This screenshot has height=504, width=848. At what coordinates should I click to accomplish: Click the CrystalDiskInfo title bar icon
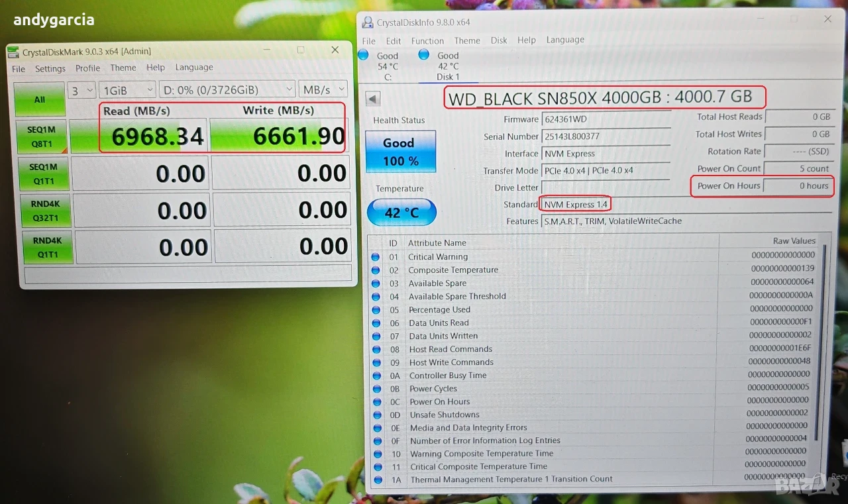click(x=367, y=23)
